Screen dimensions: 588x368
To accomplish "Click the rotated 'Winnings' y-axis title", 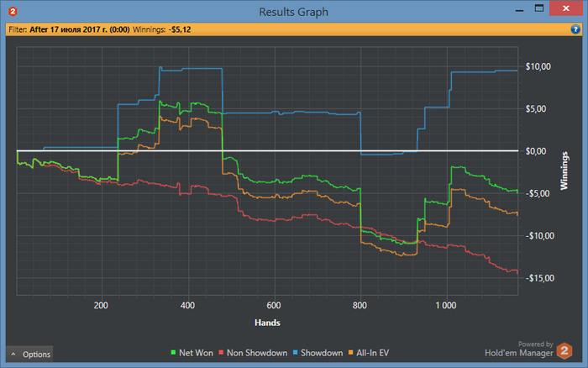I will click(x=564, y=171).
